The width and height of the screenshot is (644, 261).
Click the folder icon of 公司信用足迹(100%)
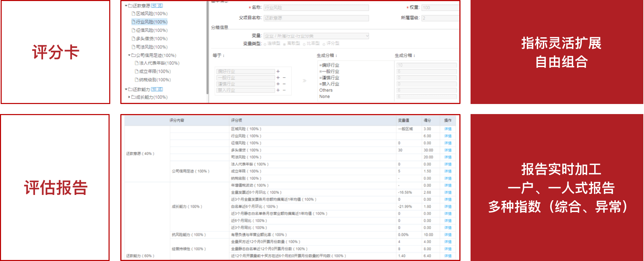(133, 55)
